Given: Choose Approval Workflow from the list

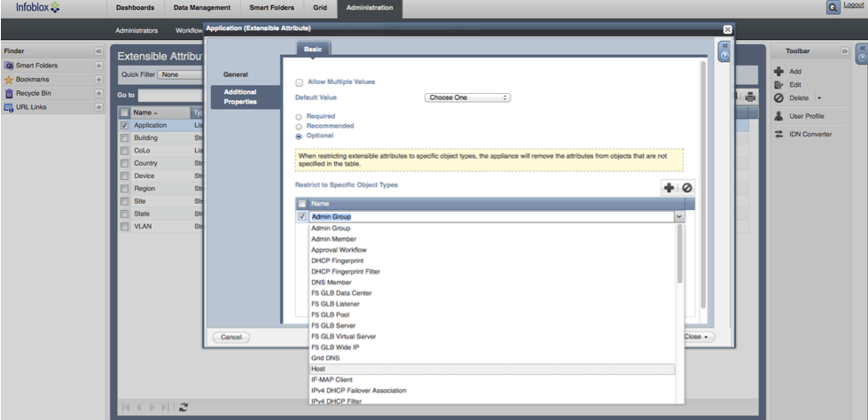Looking at the screenshot, I should pyautogui.click(x=492, y=250).
